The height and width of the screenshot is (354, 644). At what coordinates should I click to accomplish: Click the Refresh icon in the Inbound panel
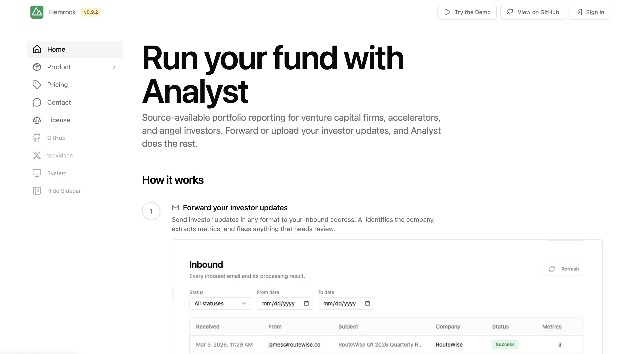(552, 269)
